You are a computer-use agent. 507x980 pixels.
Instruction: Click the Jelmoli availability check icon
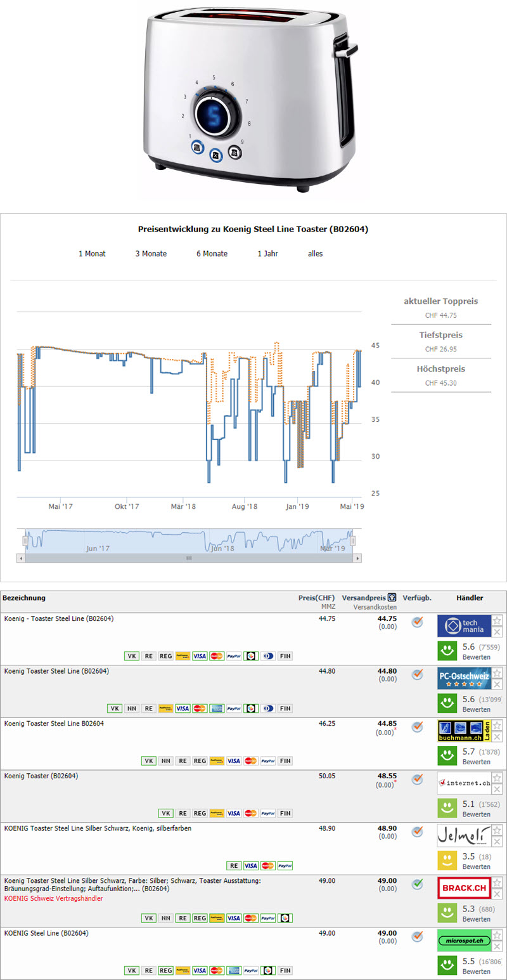417,832
